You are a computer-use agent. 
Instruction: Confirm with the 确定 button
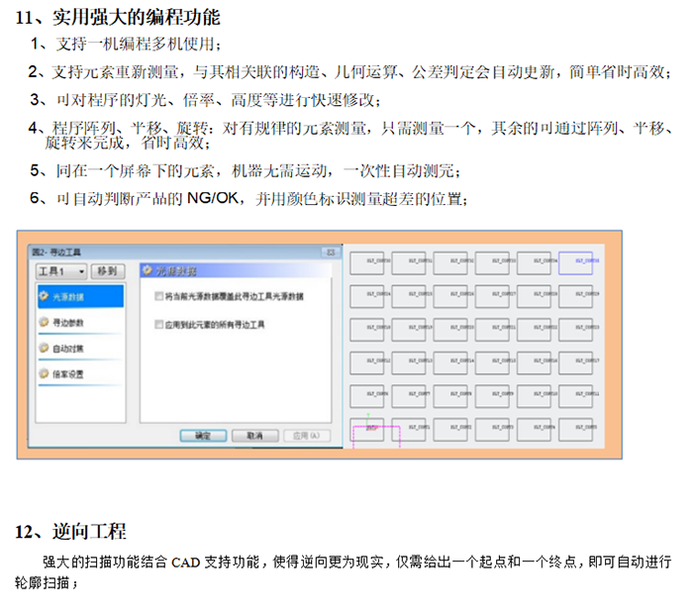click(x=203, y=435)
